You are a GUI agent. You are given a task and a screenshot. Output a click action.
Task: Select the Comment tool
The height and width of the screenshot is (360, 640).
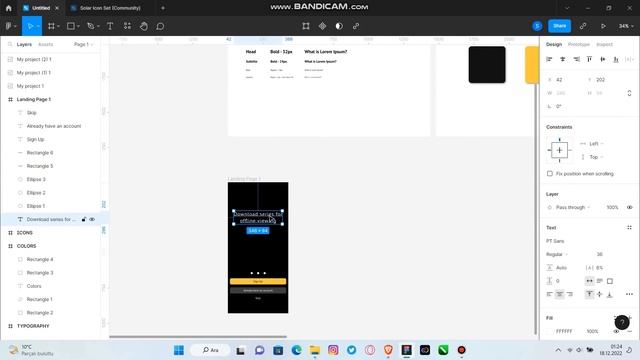coord(160,26)
